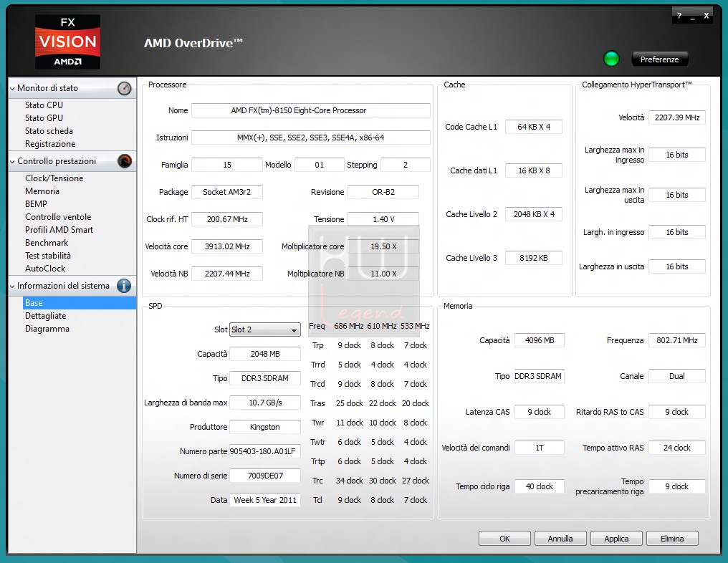Open Test stabilità page
Screen dimensions: 728x563
pos(48,256)
